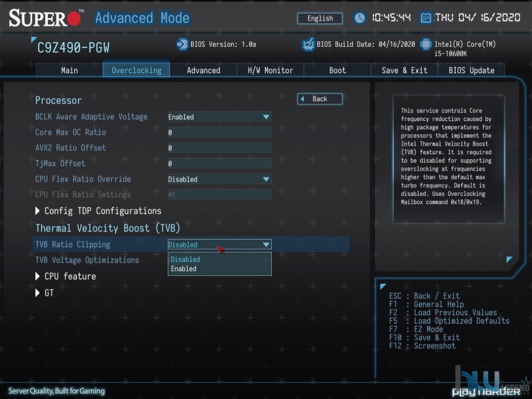Open the English language selector

pos(320,18)
